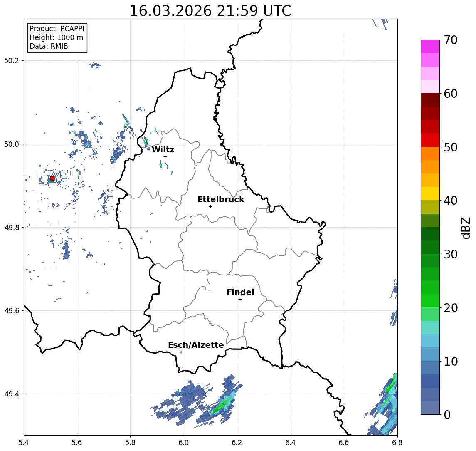The image size is (476, 451).
Task: Click the 'Data: RMIB' legend line
Action: point(49,46)
